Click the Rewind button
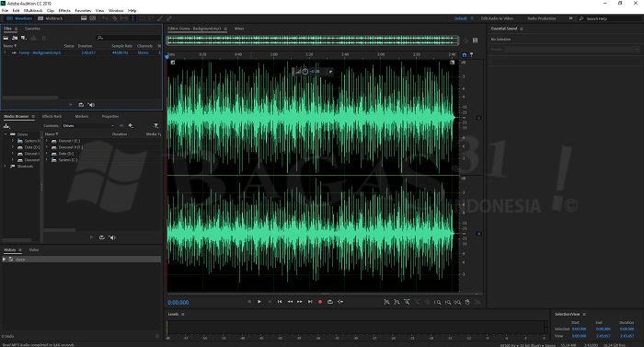The height and width of the screenshot is (347, 644). (x=290, y=302)
